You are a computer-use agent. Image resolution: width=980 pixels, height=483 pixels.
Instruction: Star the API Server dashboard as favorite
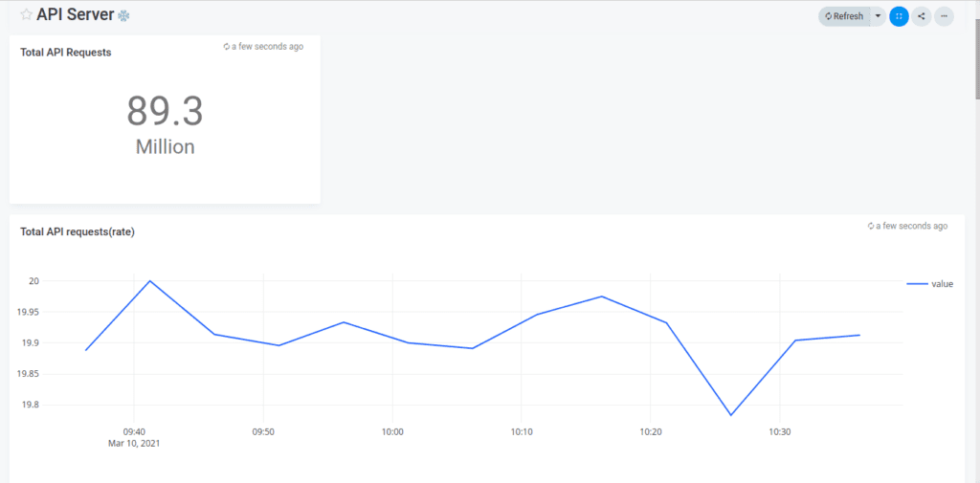pyautogui.click(x=26, y=15)
